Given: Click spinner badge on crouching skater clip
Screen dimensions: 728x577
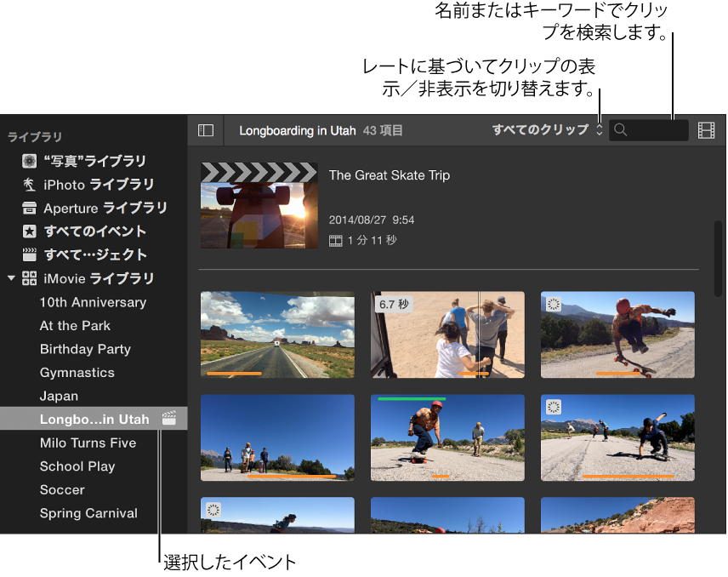Looking at the screenshot, I should 554,407.
